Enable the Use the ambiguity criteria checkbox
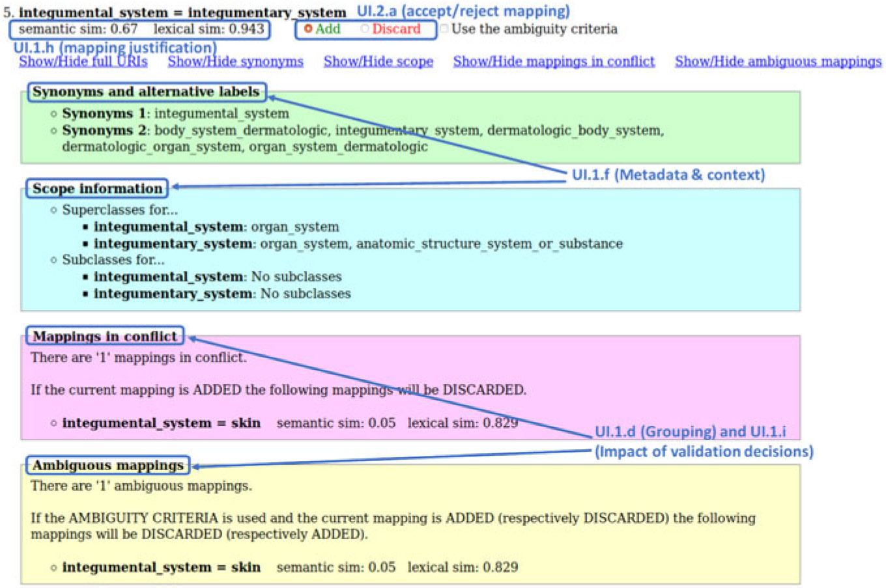Screen dimensions: 886x588 coord(444,29)
